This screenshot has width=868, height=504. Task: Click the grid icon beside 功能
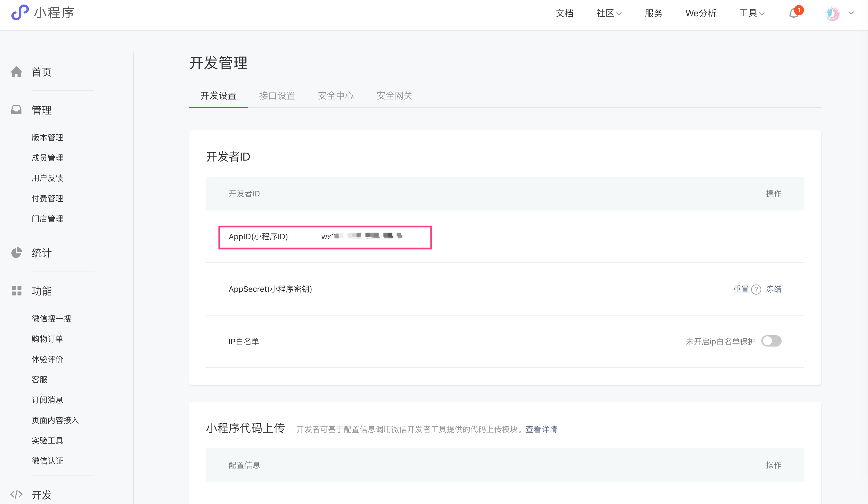tap(16, 291)
